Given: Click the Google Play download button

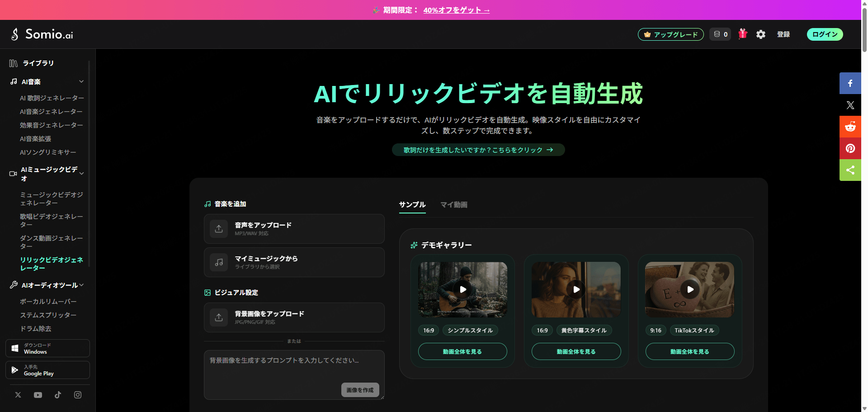Looking at the screenshot, I should click(47, 370).
